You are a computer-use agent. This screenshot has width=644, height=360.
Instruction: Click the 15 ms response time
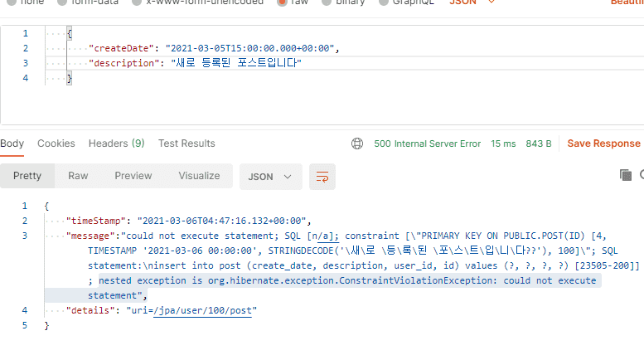(x=503, y=144)
